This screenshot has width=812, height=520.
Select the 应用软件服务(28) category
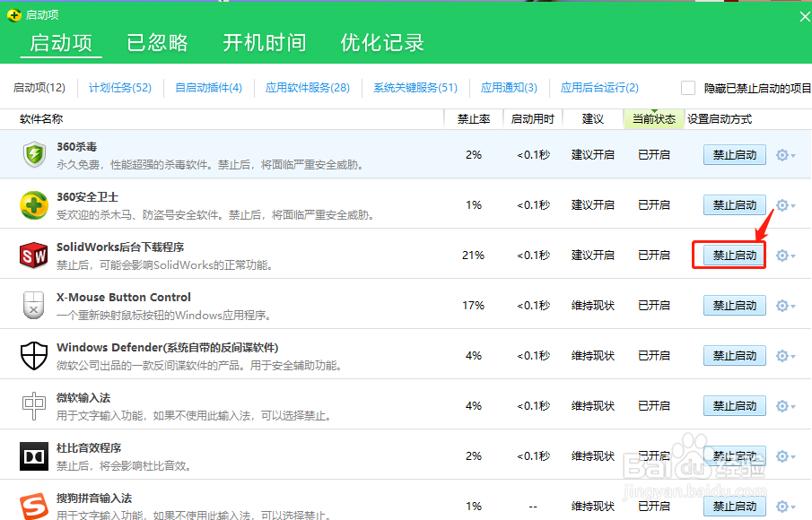308,88
